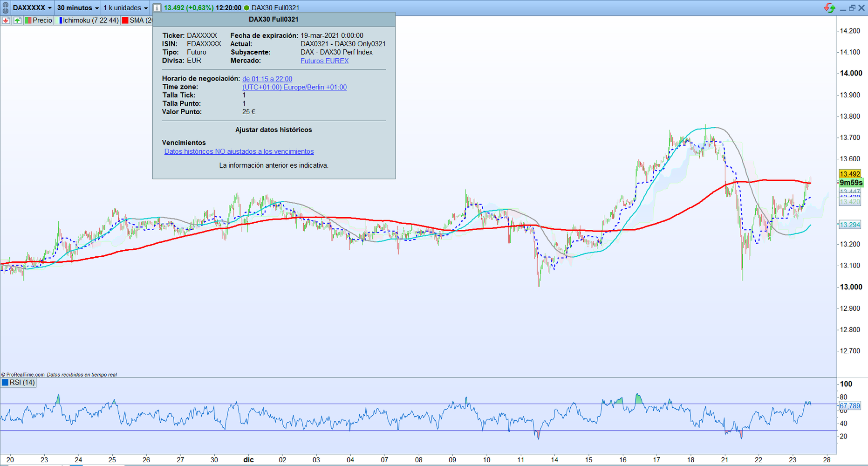Open the Futuros EUREX market link
Viewport: 868px width, 466px height.
tap(324, 61)
